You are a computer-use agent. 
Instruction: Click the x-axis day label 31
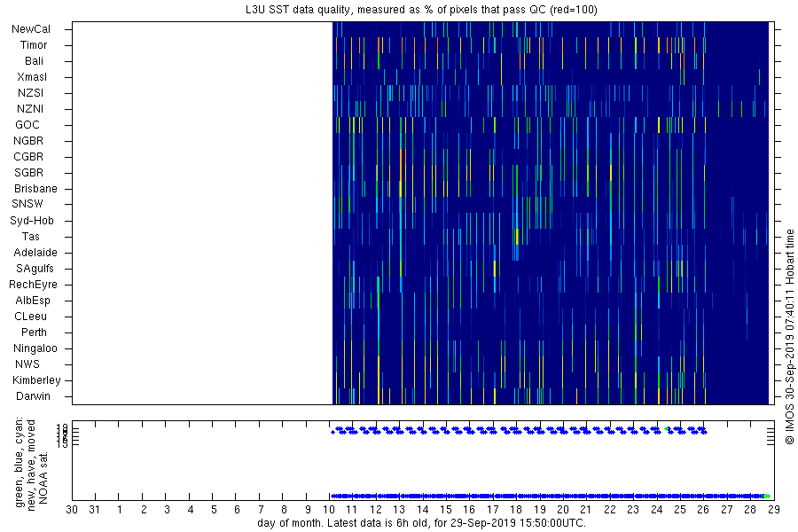[94, 510]
